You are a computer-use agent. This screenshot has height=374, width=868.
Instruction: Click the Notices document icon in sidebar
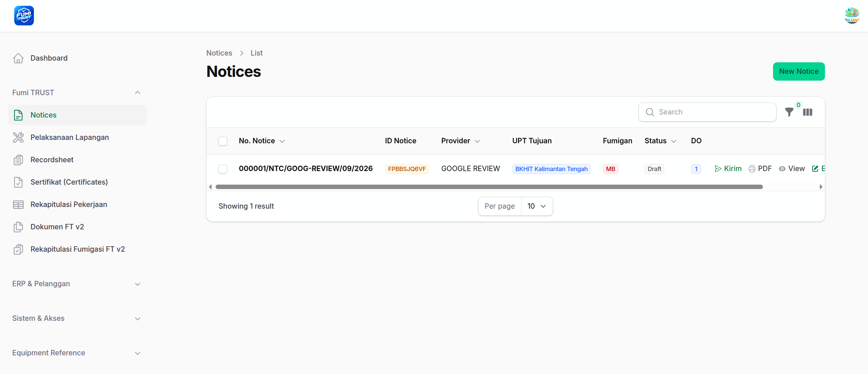18,115
